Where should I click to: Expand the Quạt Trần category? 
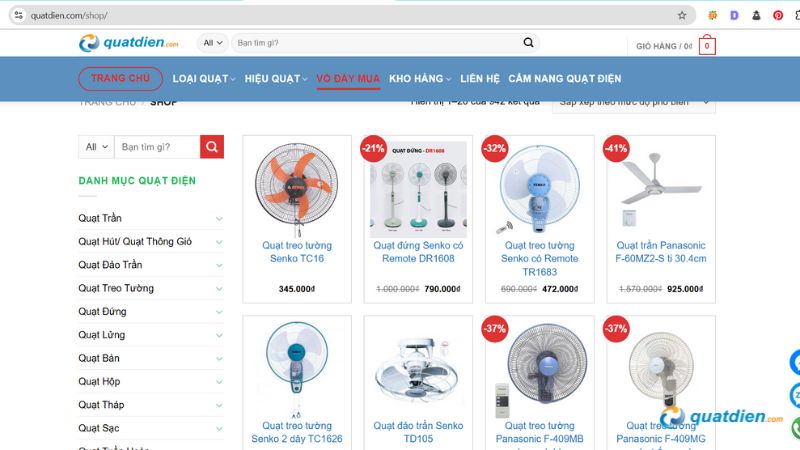click(x=219, y=218)
